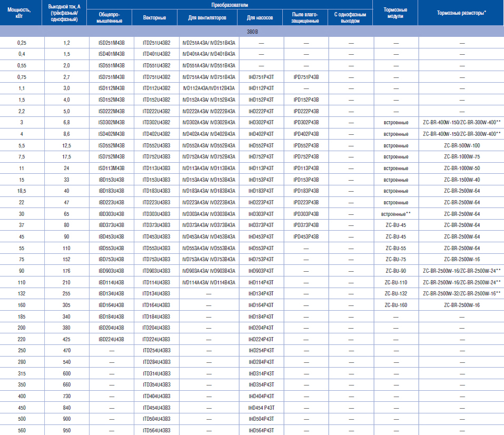Select brake module ZC-BU-110
The height and width of the screenshot is (435, 504).
coord(396,283)
